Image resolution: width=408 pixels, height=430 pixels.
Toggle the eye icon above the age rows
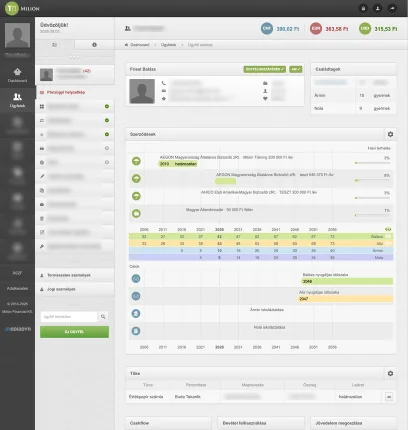pos(388,230)
